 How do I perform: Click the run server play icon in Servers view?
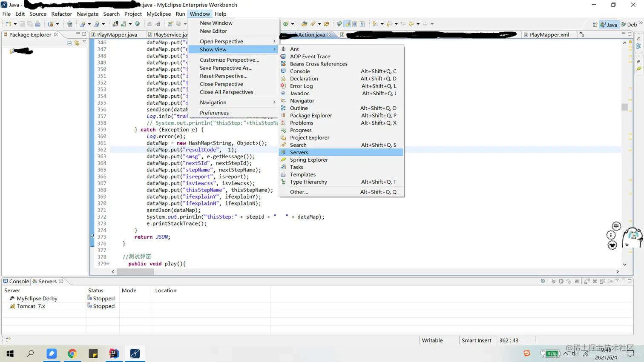pos(561,281)
